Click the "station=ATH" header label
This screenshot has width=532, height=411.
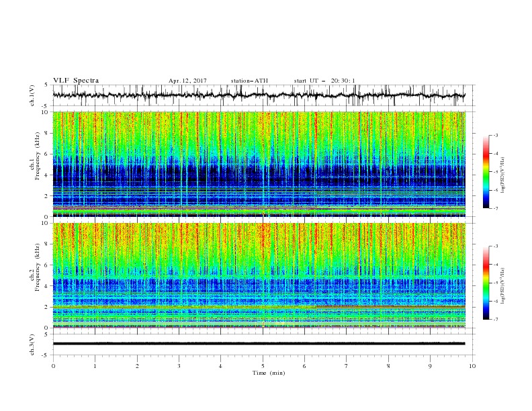tap(249, 81)
